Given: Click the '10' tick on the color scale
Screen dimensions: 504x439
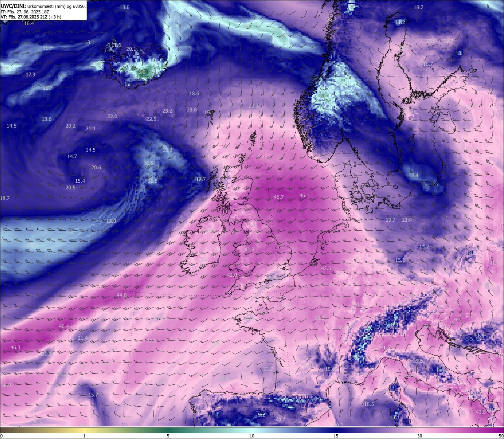Looking at the screenshot, I should click(252, 436).
